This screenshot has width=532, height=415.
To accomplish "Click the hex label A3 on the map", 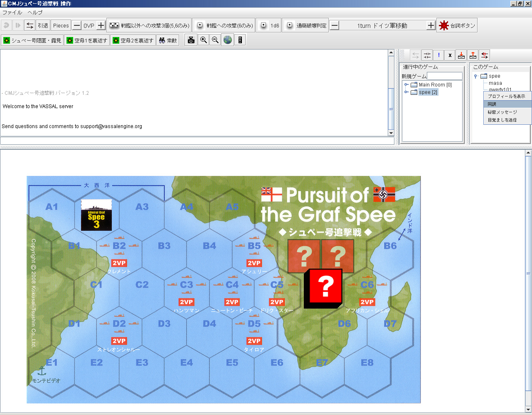I will (142, 207).
